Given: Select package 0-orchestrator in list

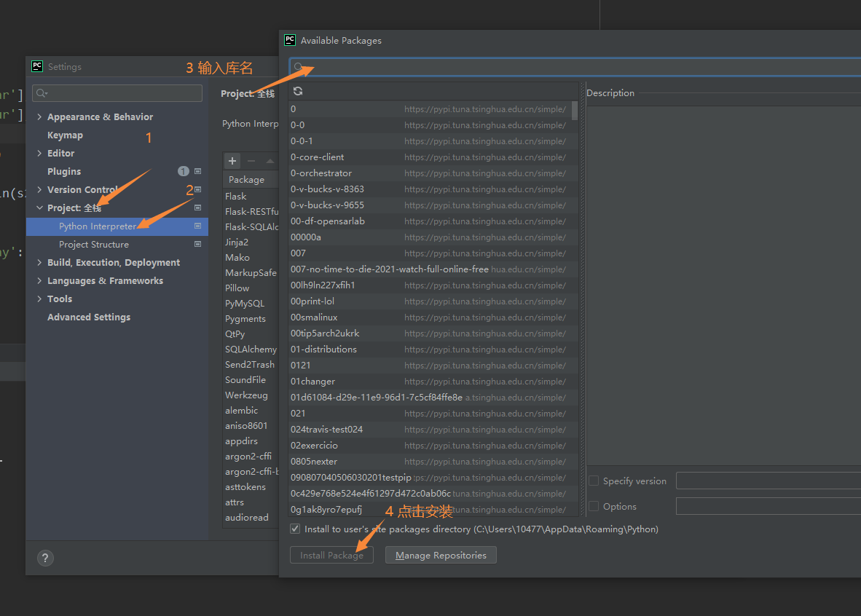Looking at the screenshot, I should pos(433,173).
